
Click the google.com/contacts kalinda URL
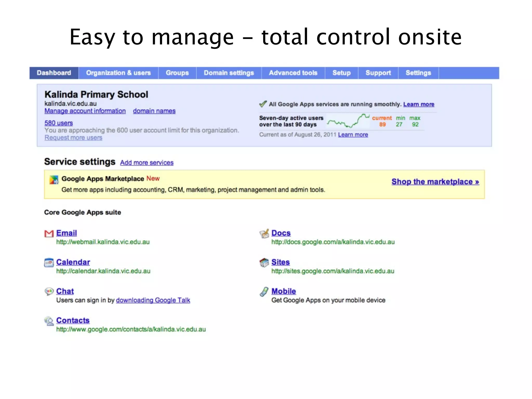[x=131, y=329]
